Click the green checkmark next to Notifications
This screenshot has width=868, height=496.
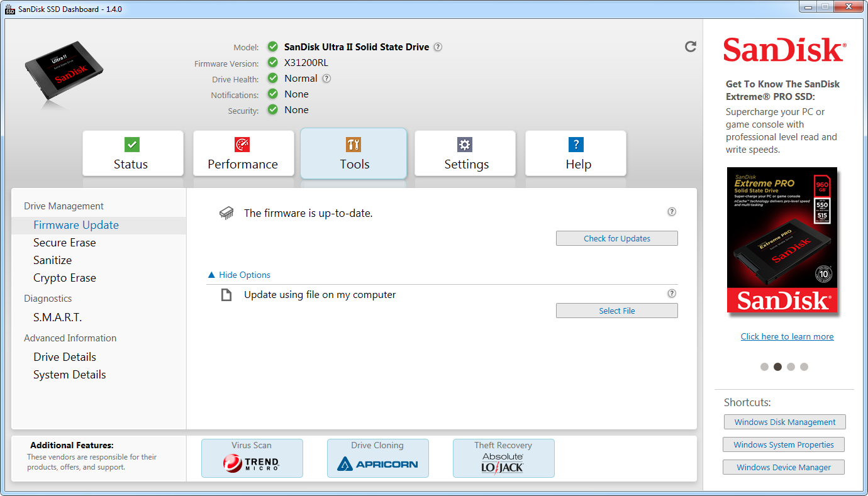[272, 94]
